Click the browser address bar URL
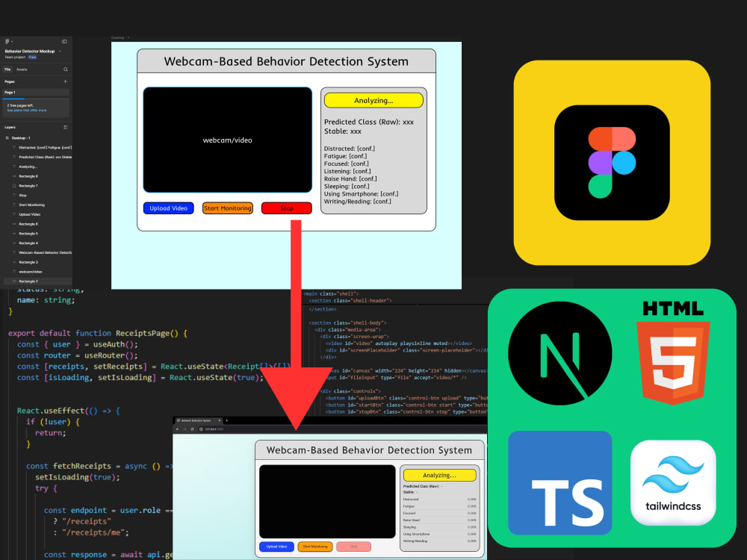This screenshot has height=560, width=747. click(214, 429)
